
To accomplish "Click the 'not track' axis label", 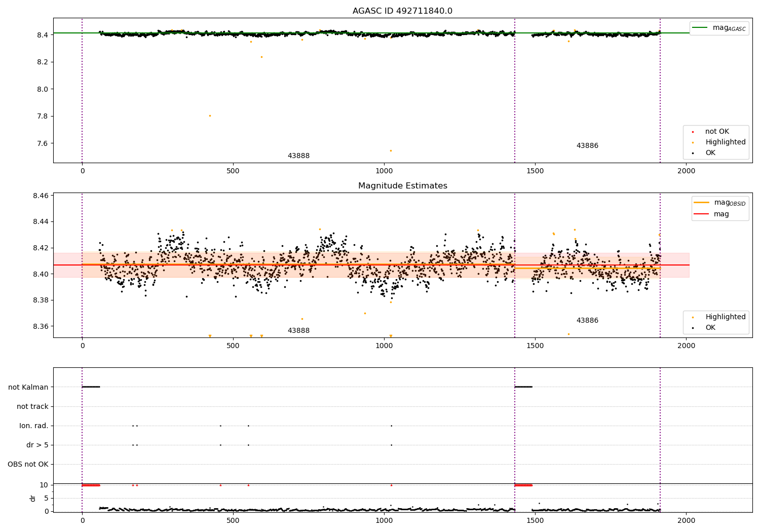I will tap(32, 406).
